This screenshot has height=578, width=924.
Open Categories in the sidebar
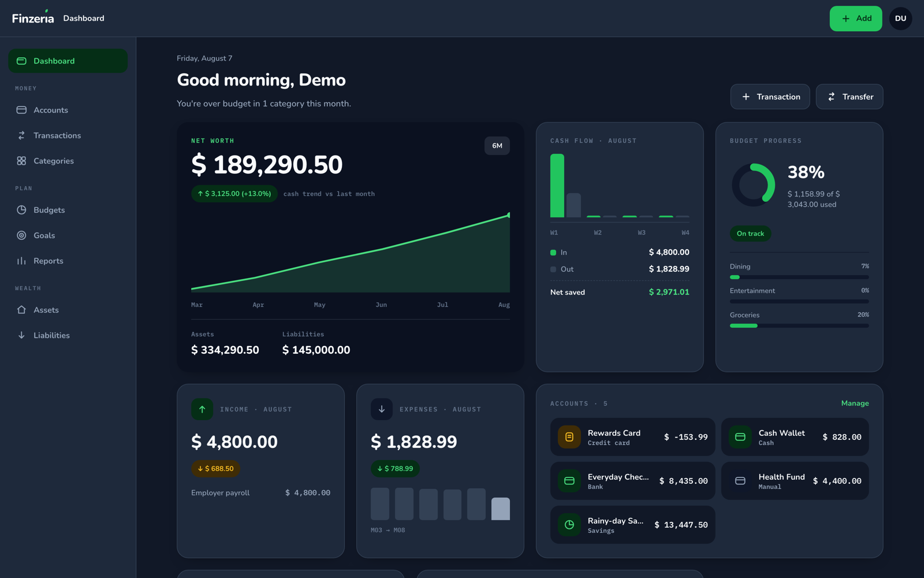pyautogui.click(x=68, y=161)
